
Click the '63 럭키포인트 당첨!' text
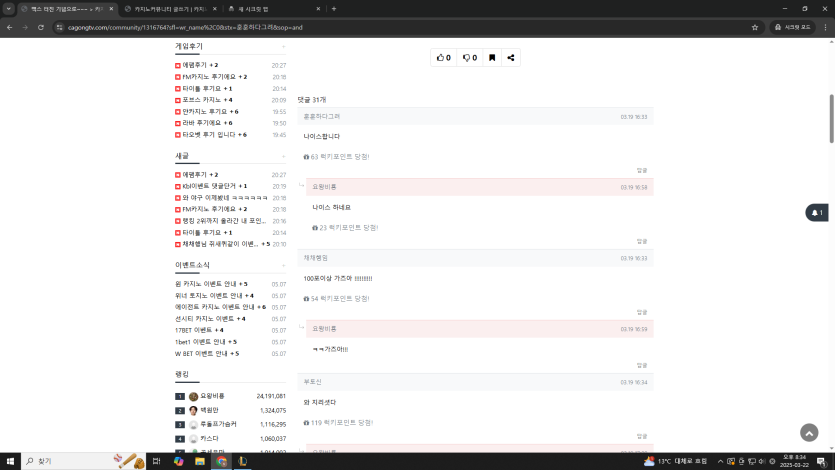point(340,156)
